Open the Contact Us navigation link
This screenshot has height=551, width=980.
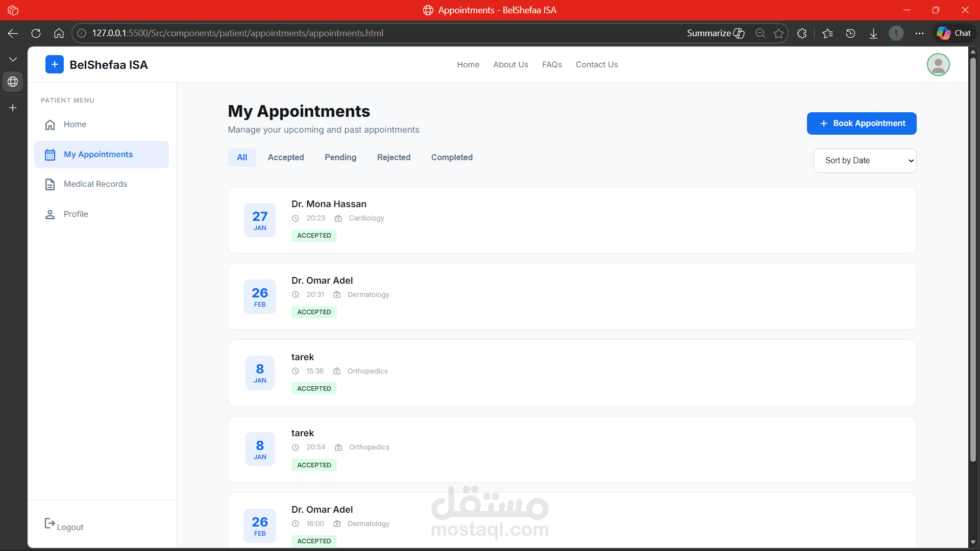[x=597, y=65]
